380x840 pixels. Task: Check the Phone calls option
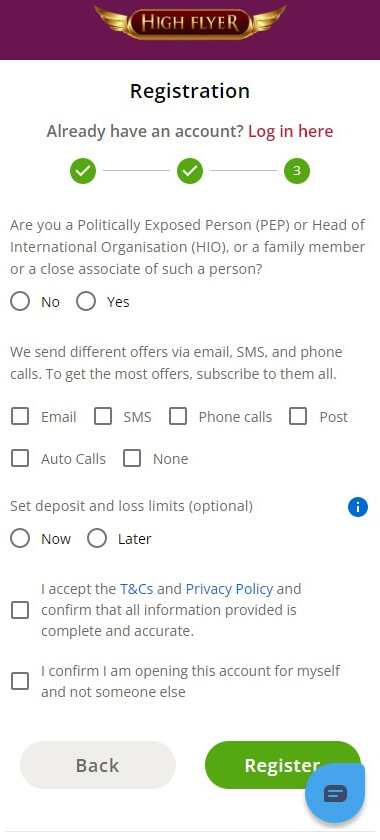click(x=178, y=416)
